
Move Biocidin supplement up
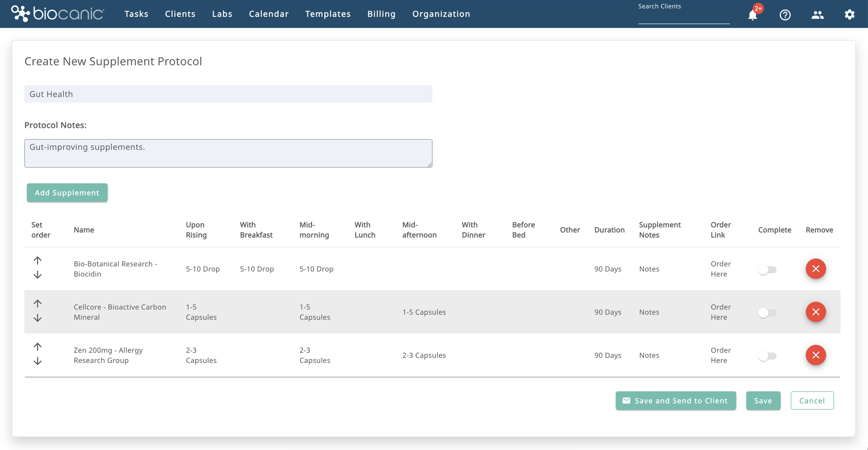pos(37,260)
